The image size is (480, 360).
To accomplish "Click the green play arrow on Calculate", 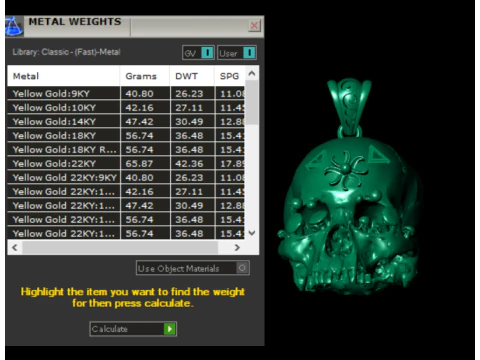I will point(170,329).
